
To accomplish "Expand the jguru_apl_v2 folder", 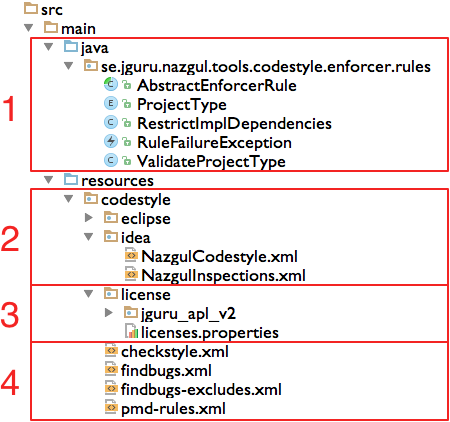I will tap(109, 313).
